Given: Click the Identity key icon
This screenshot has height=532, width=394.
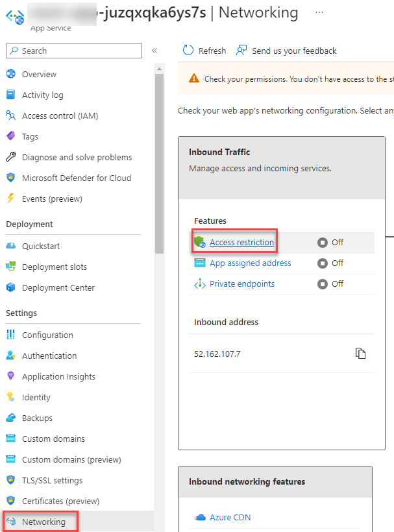Looking at the screenshot, I should (x=11, y=397).
